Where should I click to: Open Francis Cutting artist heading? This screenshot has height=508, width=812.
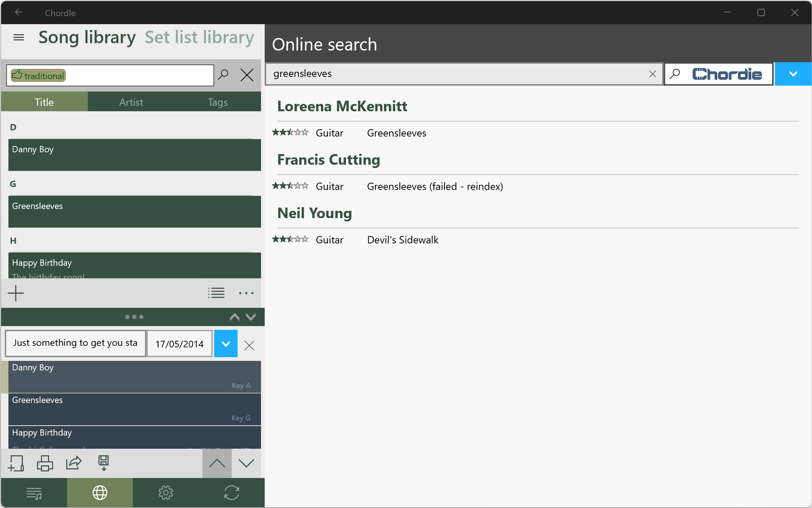(x=328, y=160)
